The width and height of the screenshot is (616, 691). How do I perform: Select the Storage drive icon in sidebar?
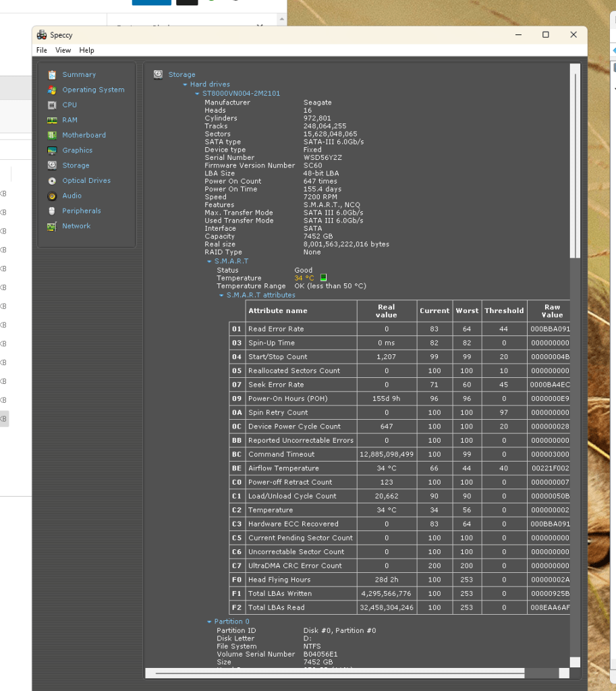pos(52,165)
